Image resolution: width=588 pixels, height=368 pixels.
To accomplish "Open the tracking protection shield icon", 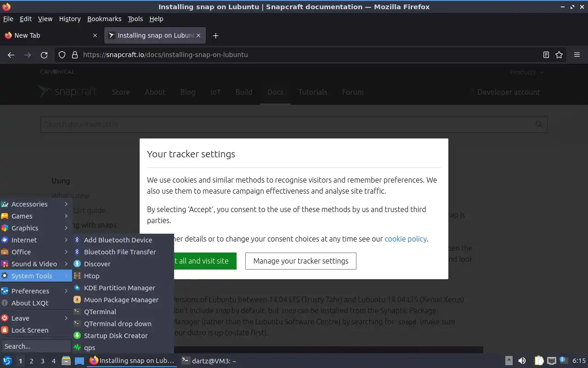I will pyautogui.click(x=62, y=55).
